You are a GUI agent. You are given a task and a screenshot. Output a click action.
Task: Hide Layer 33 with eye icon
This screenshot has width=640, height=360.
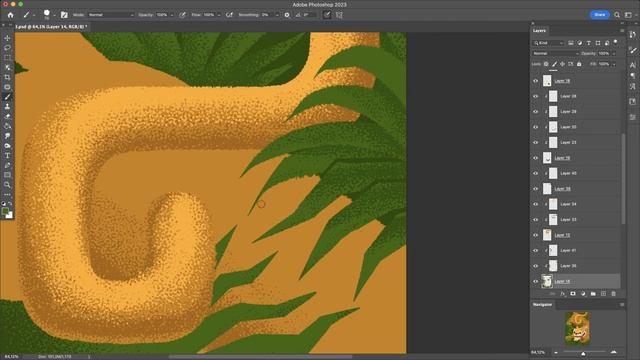click(x=536, y=220)
